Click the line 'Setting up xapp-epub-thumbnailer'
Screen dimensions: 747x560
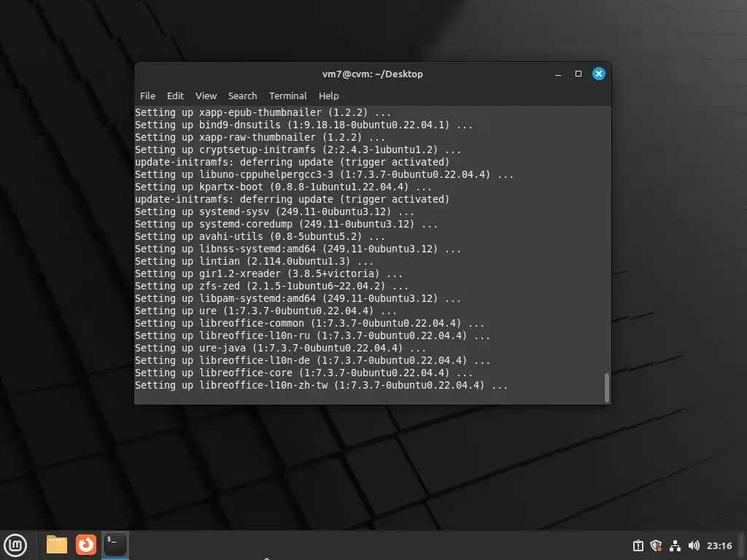[x=263, y=112]
